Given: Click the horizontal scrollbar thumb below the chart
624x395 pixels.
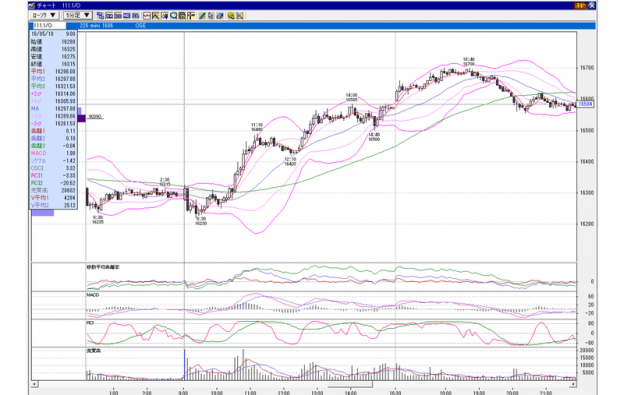Looking at the screenshot, I should 350,385.
